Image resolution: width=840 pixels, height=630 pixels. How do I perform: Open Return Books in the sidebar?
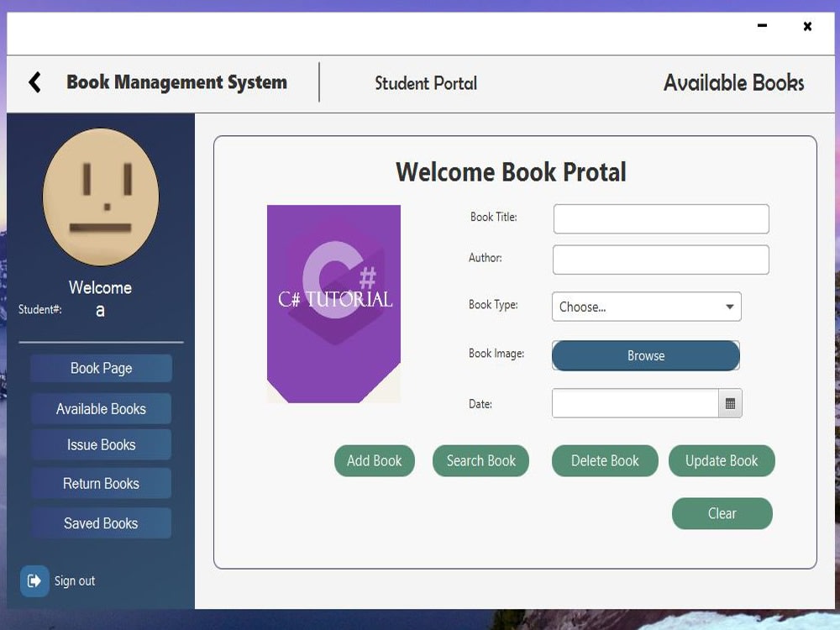(101, 483)
